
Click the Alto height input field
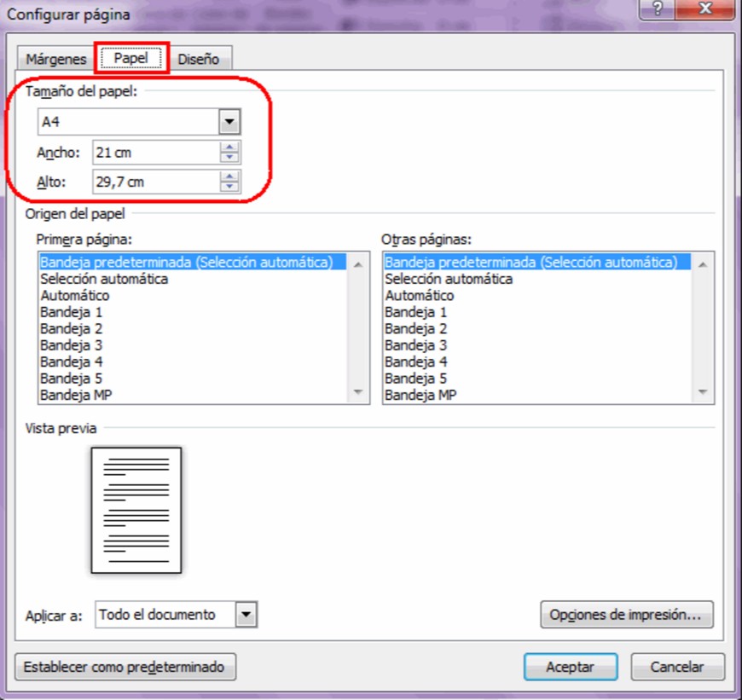point(156,182)
